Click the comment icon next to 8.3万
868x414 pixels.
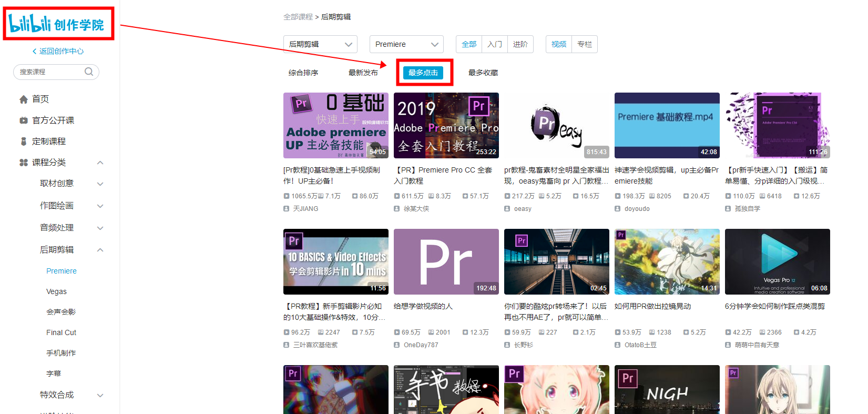(431, 196)
